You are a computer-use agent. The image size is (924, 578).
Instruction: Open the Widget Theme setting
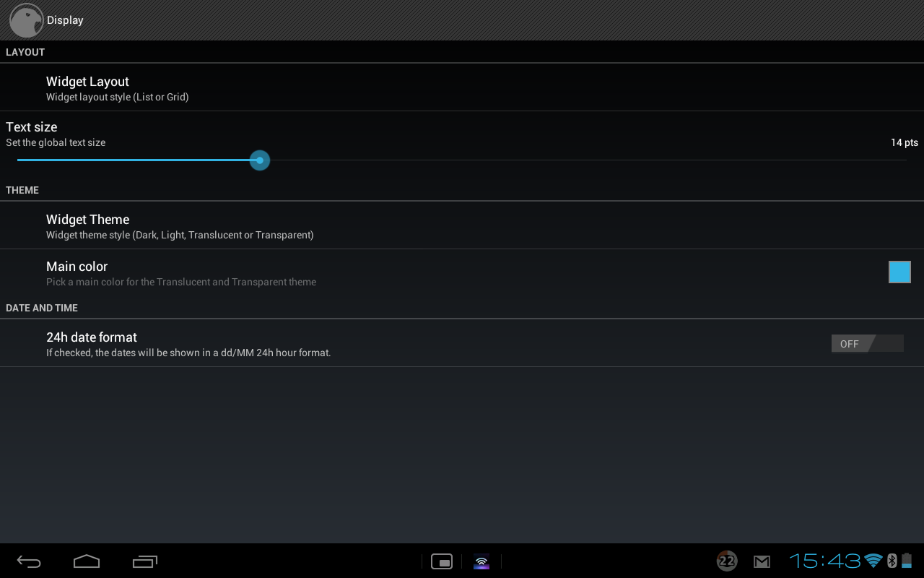pos(462,225)
